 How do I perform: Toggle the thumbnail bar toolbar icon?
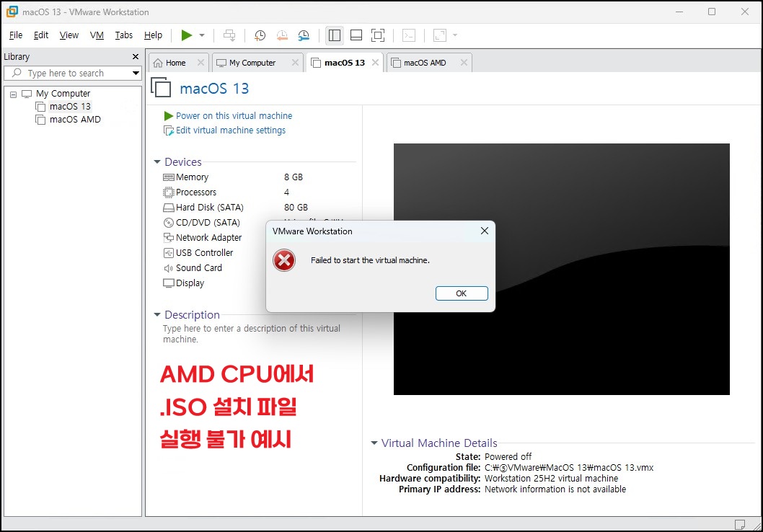356,35
